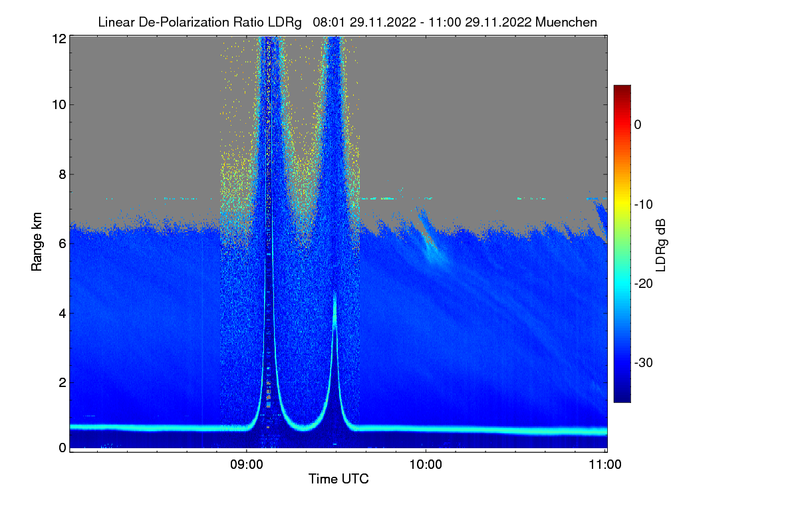Click the '09:00' time axis tick label
The width and height of the screenshot is (798, 532).
point(246,465)
